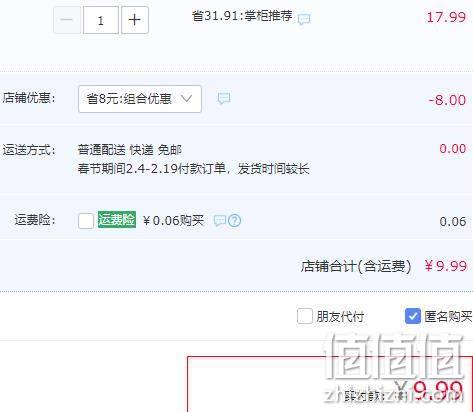Click the question mark help icon for 运费险

(x=235, y=221)
